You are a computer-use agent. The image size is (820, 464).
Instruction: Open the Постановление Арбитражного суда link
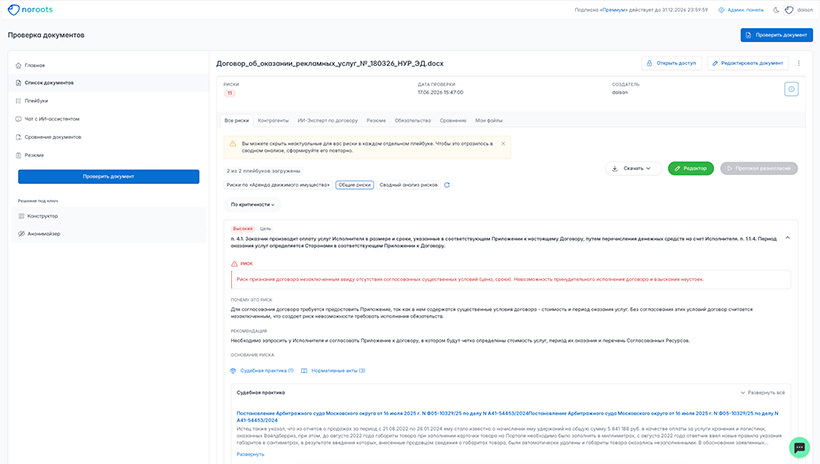(x=507, y=416)
